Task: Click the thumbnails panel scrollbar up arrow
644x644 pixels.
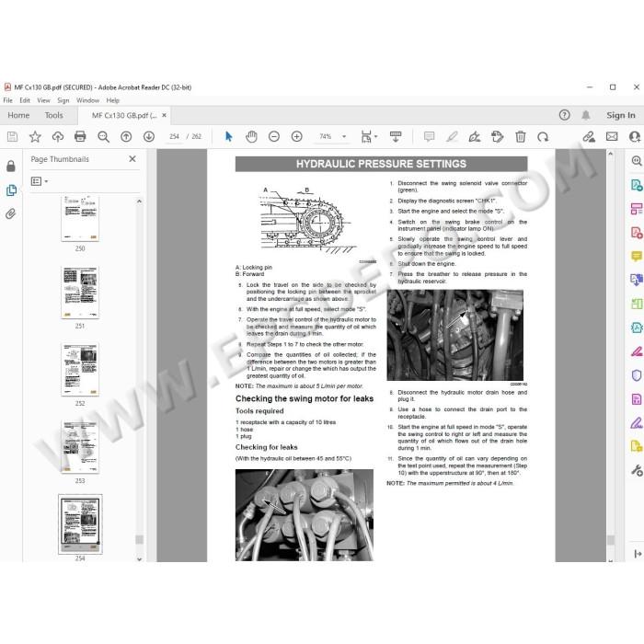Action: [139, 201]
